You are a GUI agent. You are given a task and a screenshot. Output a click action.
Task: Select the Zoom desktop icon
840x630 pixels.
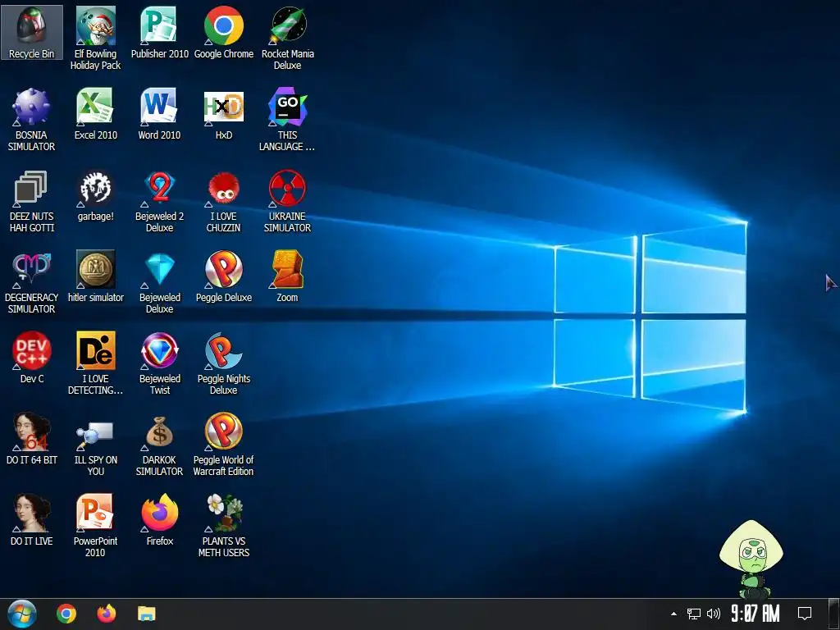288,276
